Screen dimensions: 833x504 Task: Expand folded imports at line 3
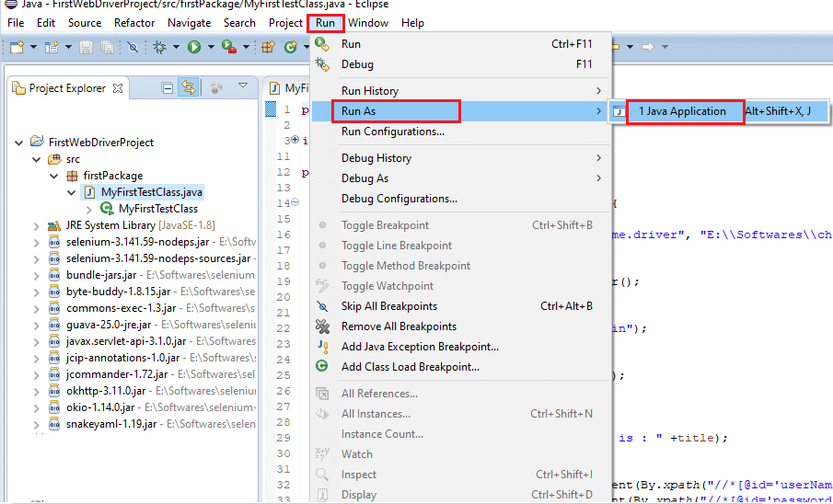[x=295, y=140]
